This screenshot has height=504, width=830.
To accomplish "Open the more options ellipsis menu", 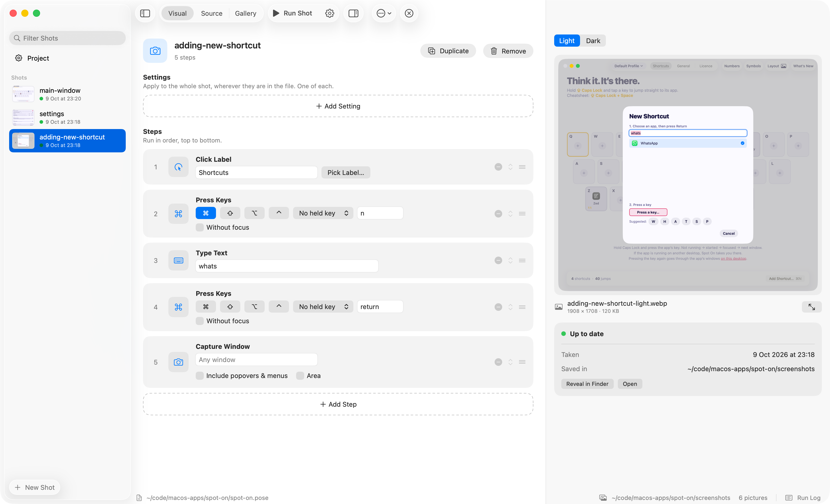I will (384, 13).
